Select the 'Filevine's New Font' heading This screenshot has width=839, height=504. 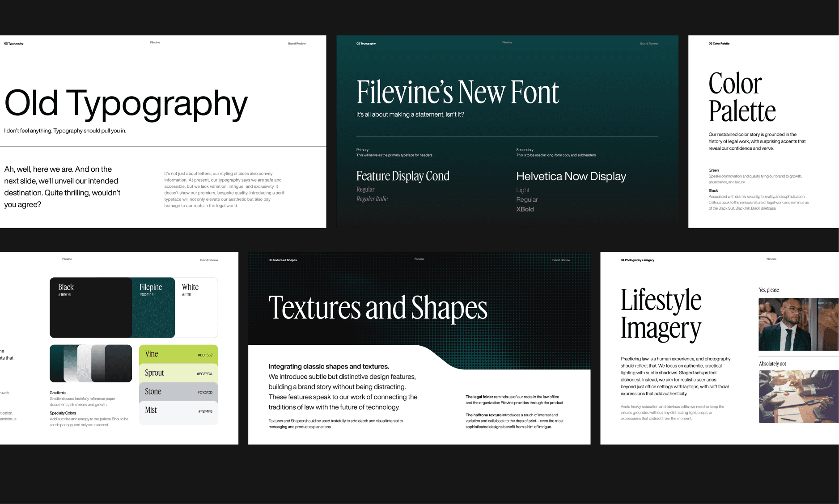458,93
